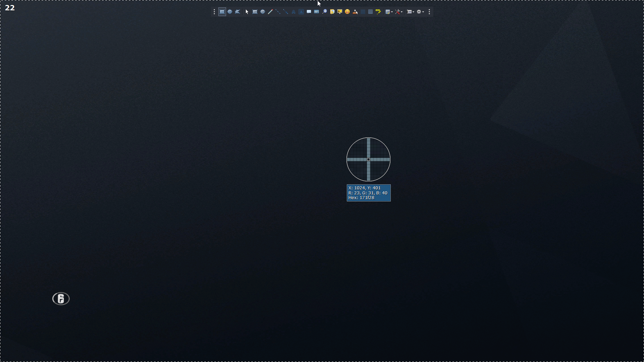Image resolution: width=644 pixels, height=362 pixels.
Task: Pick the freehand pencil tool
Action: tap(270, 12)
